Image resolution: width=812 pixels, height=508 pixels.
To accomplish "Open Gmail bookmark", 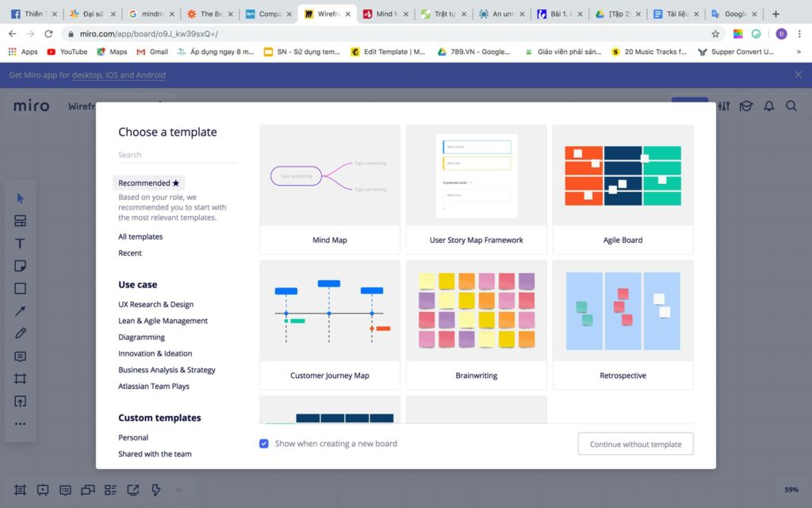I will point(152,52).
